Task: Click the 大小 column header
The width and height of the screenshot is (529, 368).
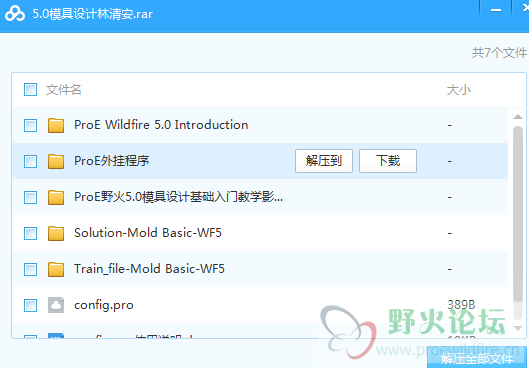Action: [459, 90]
